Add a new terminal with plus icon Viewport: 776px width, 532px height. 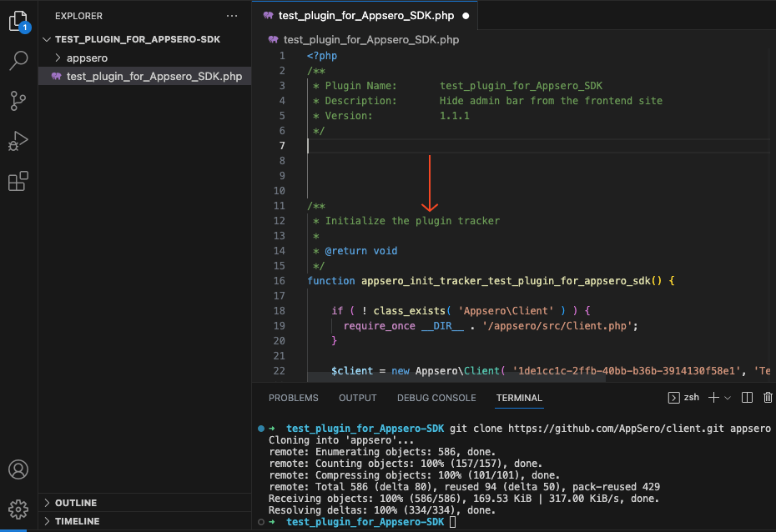tap(713, 398)
